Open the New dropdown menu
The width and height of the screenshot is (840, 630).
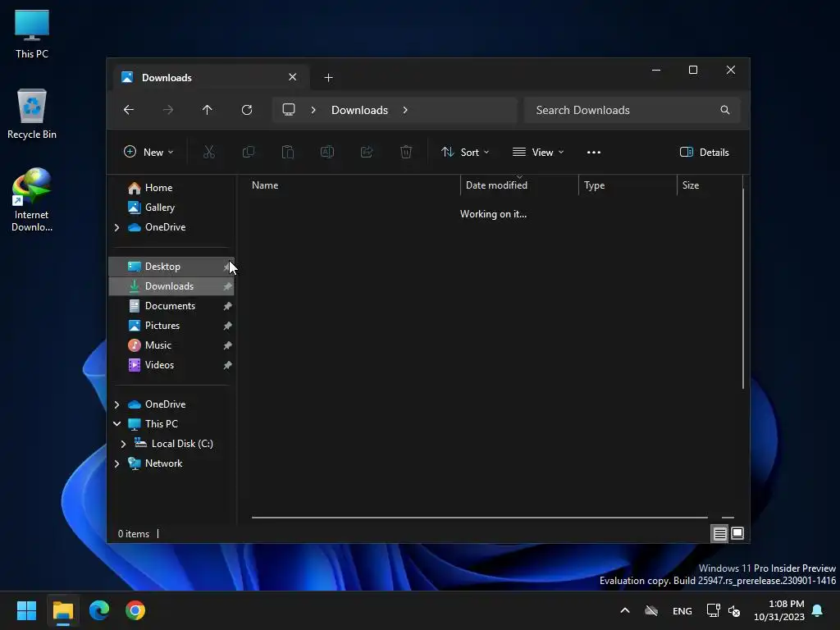(148, 152)
